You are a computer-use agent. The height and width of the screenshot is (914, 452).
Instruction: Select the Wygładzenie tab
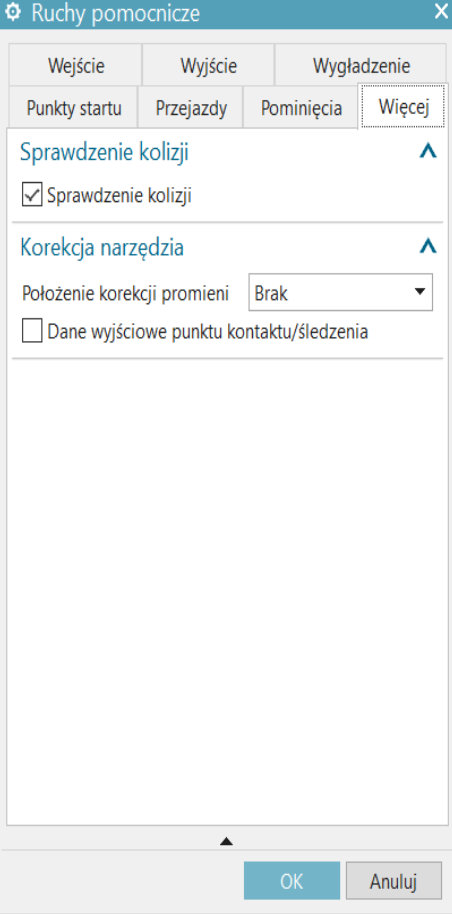[361, 65]
